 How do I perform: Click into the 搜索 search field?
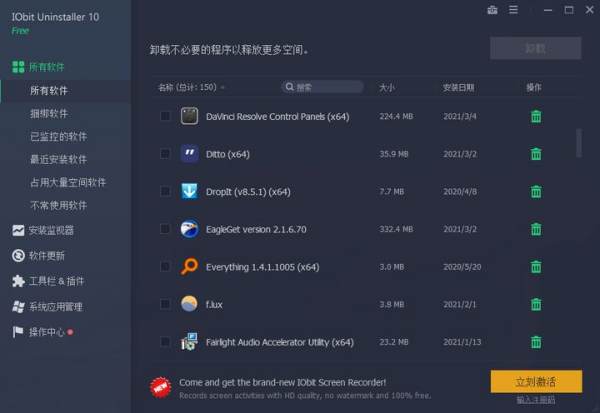click(x=322, y=87)
